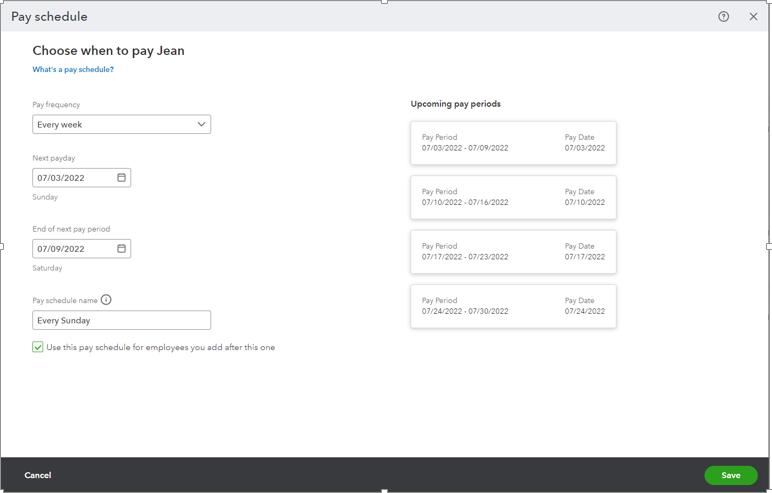
Task: Expand the Pay frequency dropdown
Action: [122, 124]
